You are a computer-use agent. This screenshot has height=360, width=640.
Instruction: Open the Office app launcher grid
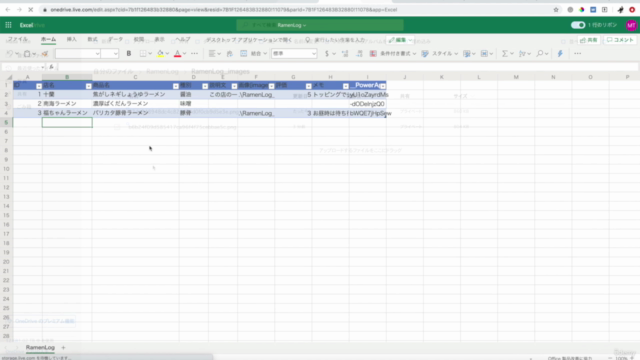[x=8, y=25]
